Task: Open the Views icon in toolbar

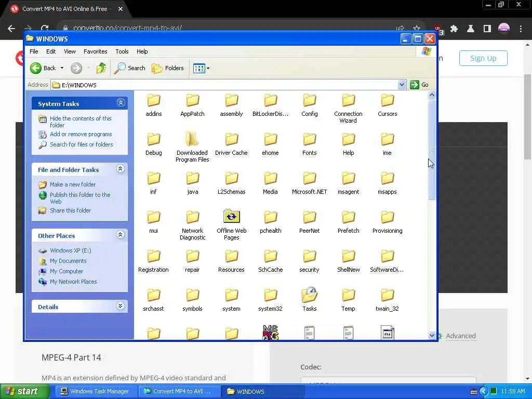Action: coord(199,68)
